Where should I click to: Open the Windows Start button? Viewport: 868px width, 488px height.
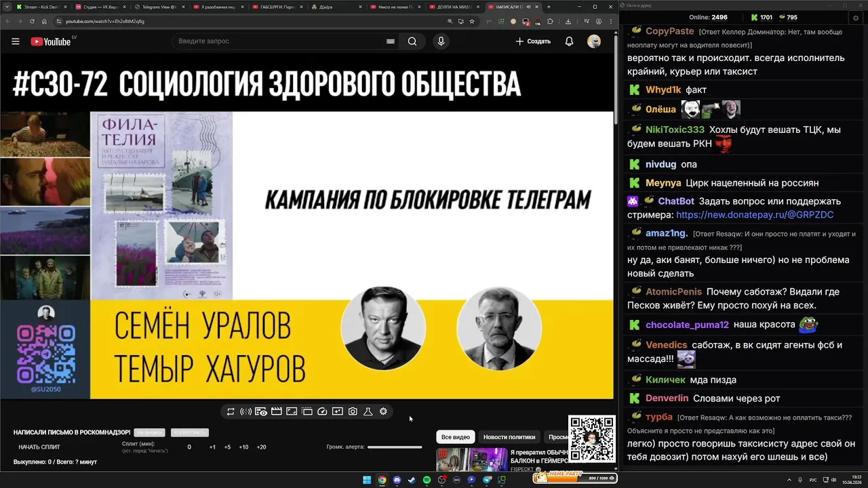pos(367,480)
